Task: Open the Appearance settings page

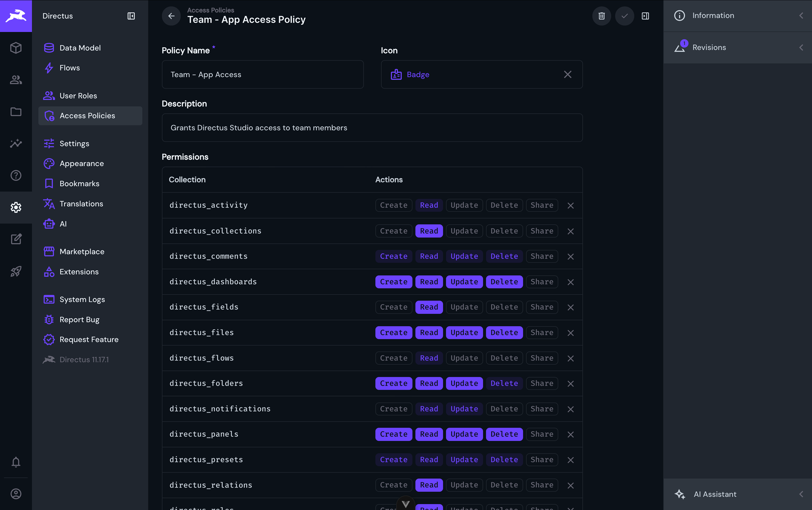Action: [x=90, y=164]
